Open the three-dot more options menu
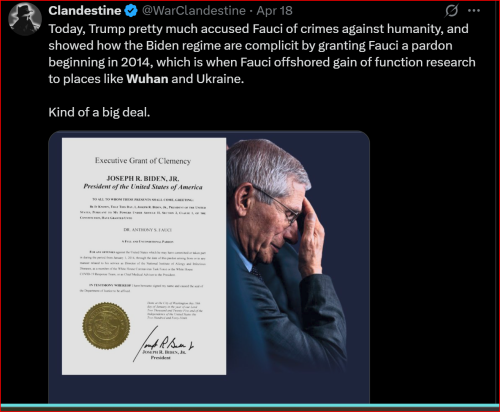 click(474, 11)
